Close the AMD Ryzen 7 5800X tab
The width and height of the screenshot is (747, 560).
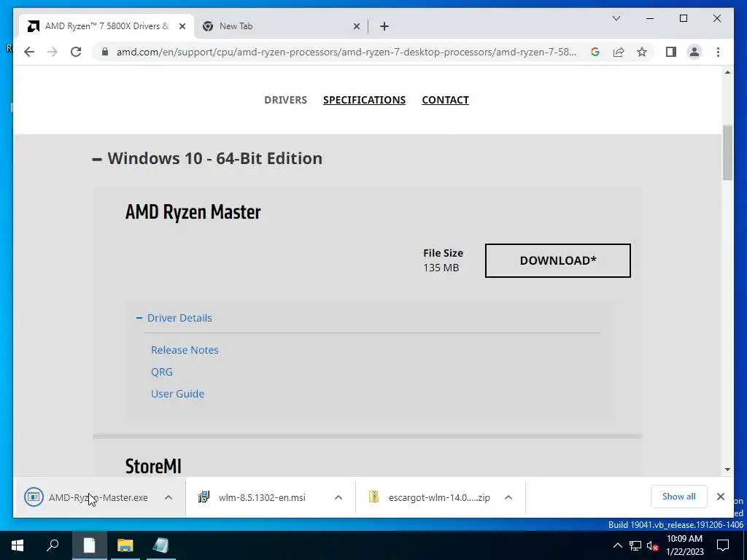click(182, 26)
